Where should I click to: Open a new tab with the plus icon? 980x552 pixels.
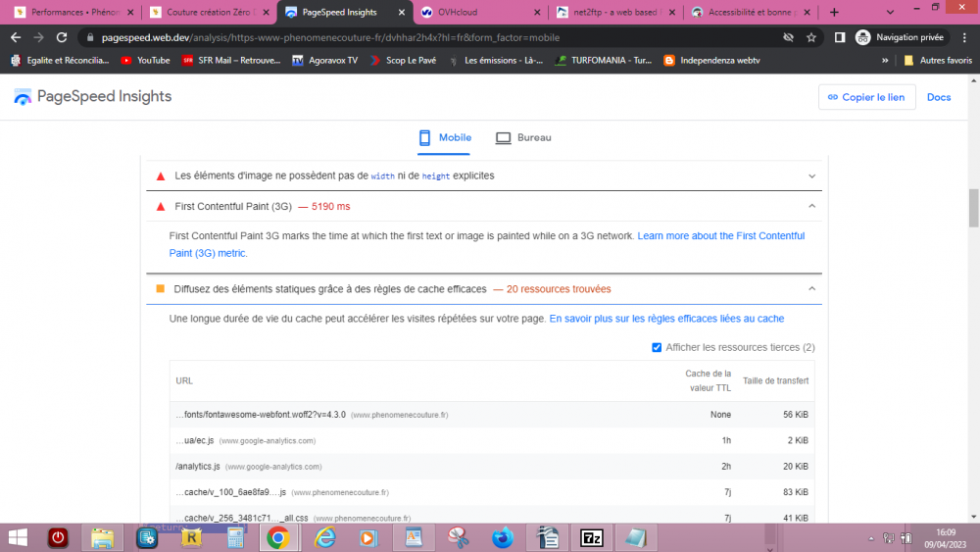tap(834, 12)
